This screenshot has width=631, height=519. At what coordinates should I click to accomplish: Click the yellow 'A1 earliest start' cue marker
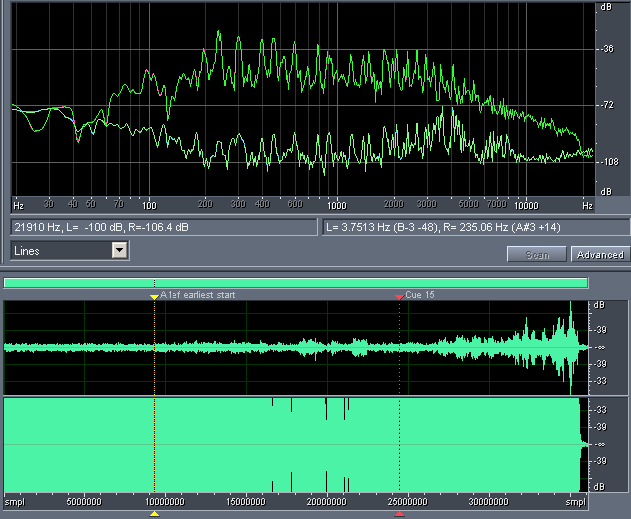tap(155, 297)
